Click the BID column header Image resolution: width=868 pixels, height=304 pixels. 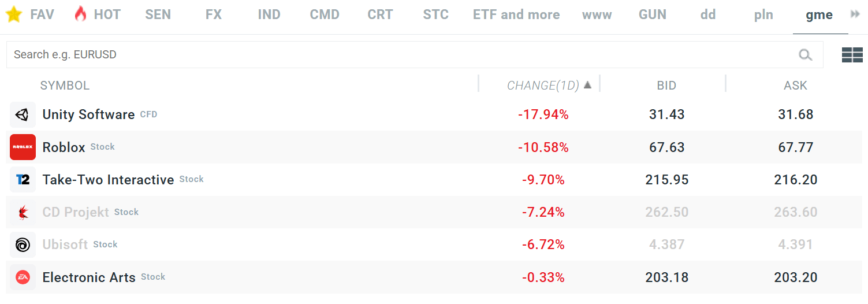(666, 86)
